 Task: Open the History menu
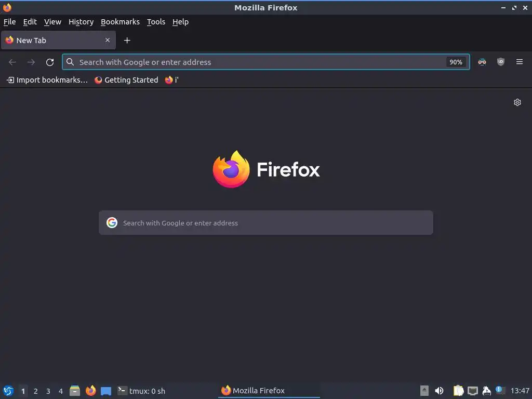[81, 22]
